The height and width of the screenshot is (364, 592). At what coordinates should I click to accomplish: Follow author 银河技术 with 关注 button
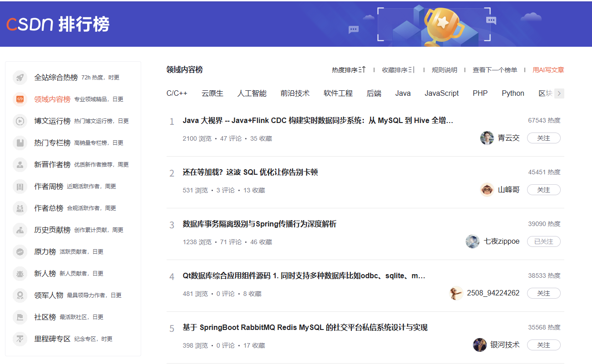[x=544, y=345]
